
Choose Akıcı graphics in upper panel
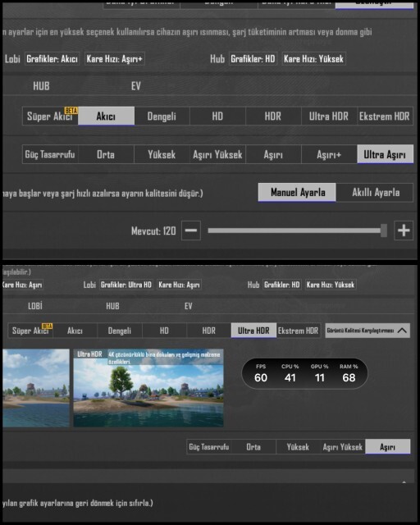106,116
